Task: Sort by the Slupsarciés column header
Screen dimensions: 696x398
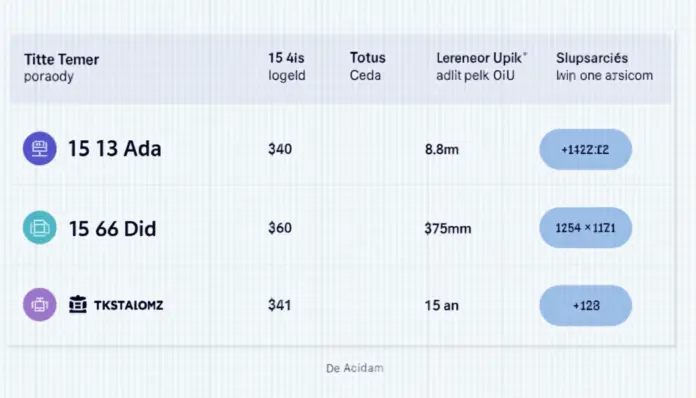Action: click(604, 67)
